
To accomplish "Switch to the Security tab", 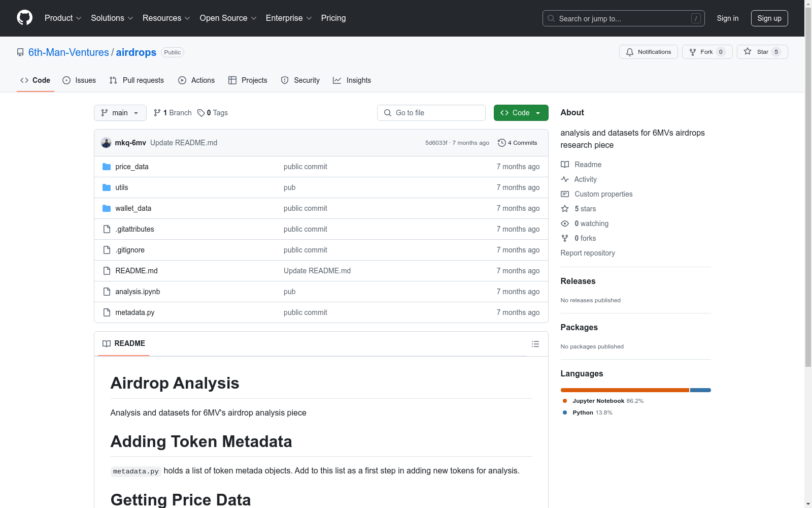I will [300, 80].
